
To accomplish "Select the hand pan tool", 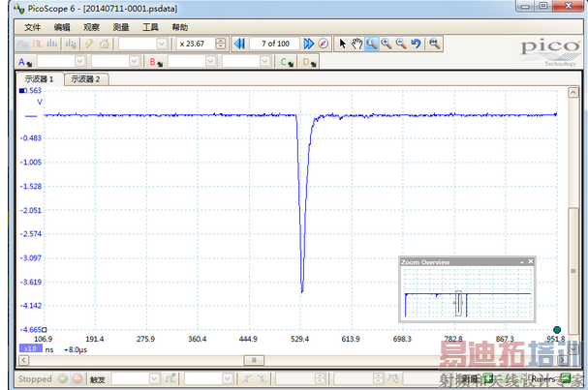I will pos(357,44).
